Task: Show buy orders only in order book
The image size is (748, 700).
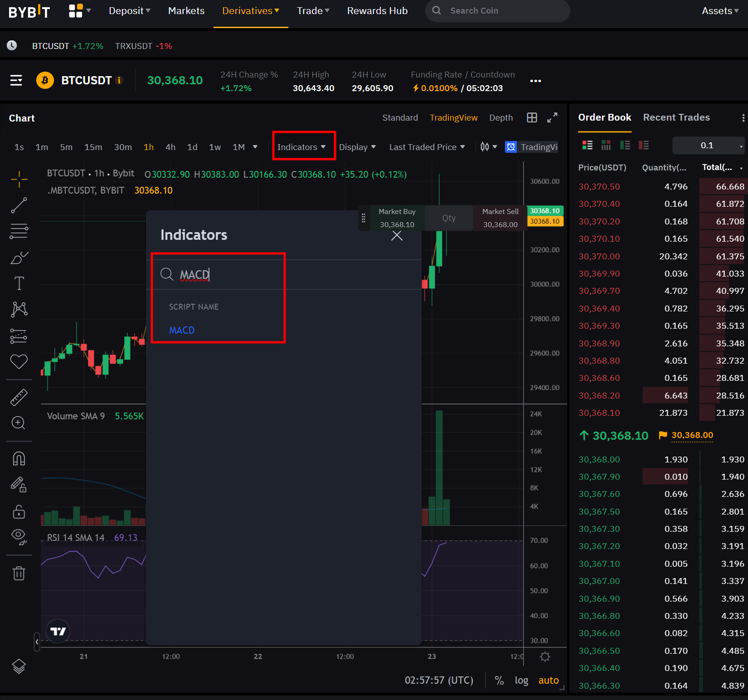Action: click(625, 145)
